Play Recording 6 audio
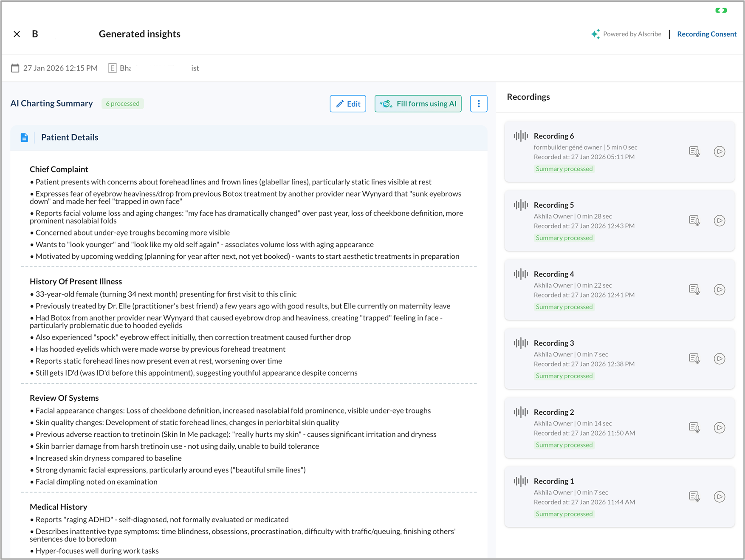The image size is (745, 560). click(x=719, y=152)
